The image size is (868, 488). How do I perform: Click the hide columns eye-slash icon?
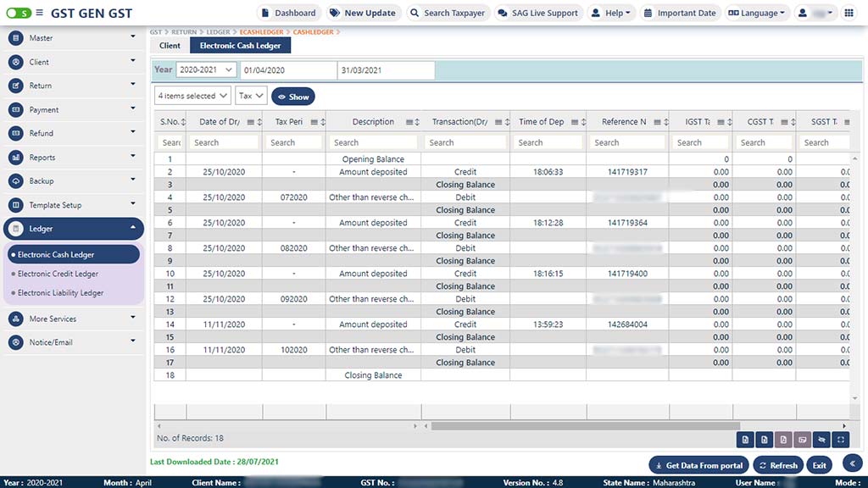click(821, 439)
